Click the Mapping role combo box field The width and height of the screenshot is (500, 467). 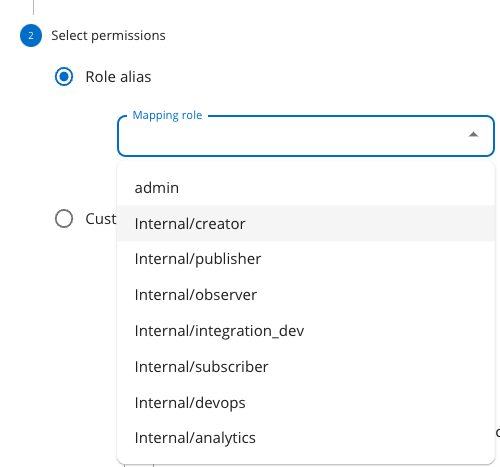click(306, 136)
